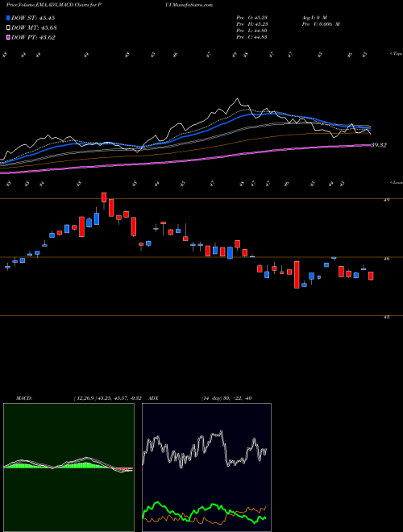Click the white DOW MT legend swatch
This screenshot has height=532, width=403.
click(x=8, y=27)
